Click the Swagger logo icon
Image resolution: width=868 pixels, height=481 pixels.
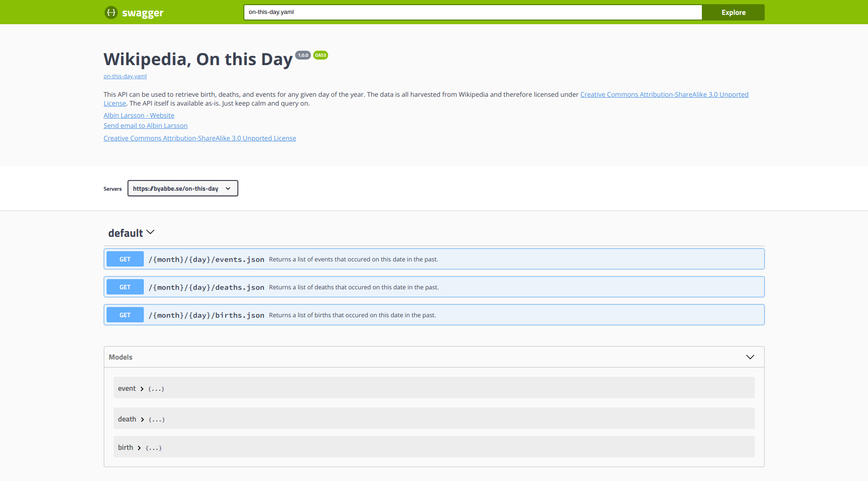click(x=111, y=13)
